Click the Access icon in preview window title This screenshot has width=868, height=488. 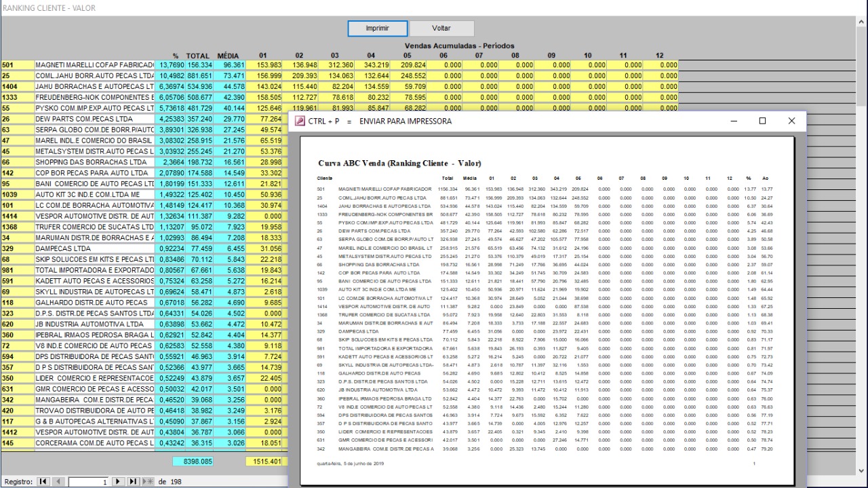[300, 121]
